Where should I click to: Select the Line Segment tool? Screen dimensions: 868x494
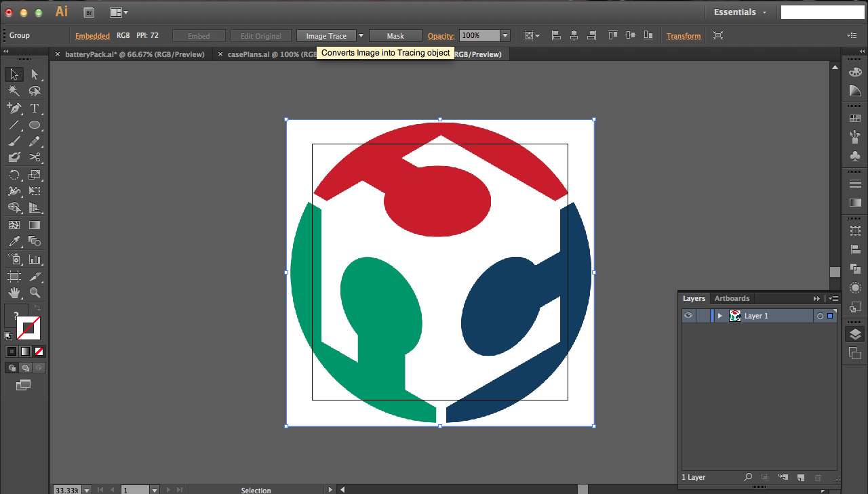(14, 125)
